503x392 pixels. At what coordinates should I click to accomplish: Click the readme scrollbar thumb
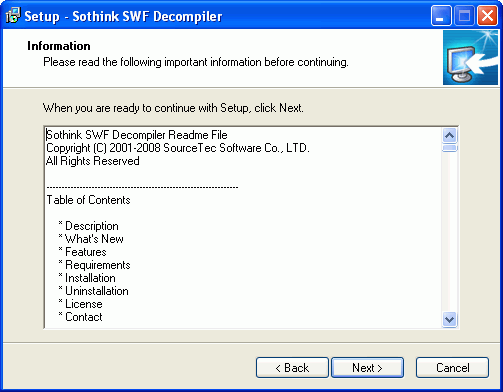click(450, 148)
